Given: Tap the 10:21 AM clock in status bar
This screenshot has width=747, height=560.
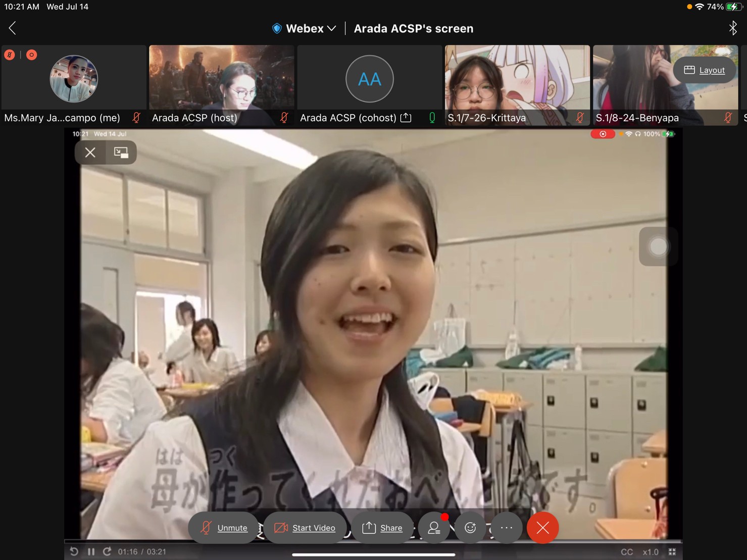Looking at the screenshot, I should (22, 7).
